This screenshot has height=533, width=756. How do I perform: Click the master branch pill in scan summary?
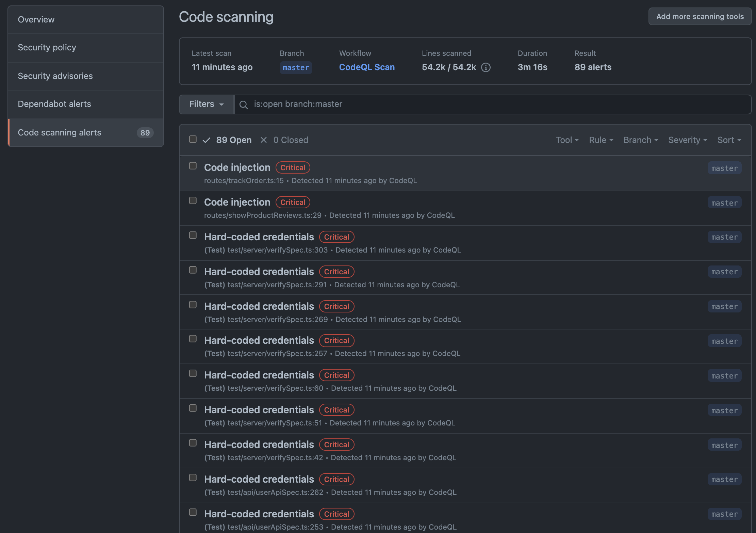click(295, 67)
